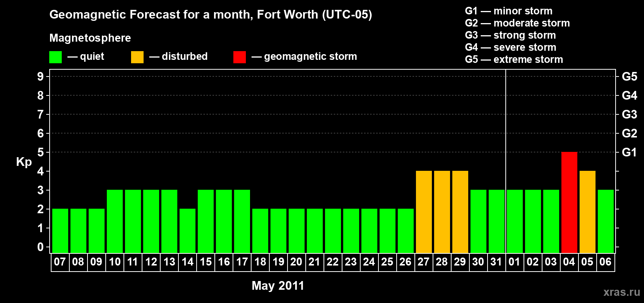644x303 pixels.
Task: Click the date label 24
Action: pos(369,262)
